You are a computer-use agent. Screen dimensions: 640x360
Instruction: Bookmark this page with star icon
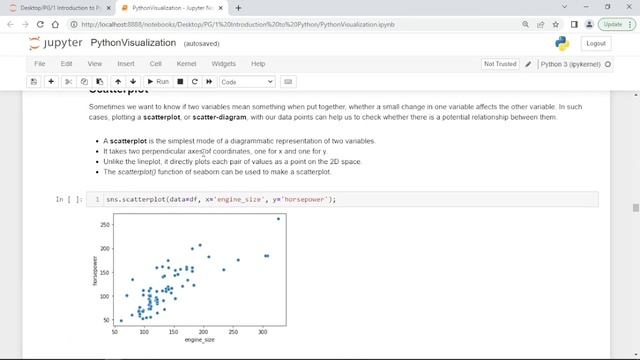click(556, 24)
